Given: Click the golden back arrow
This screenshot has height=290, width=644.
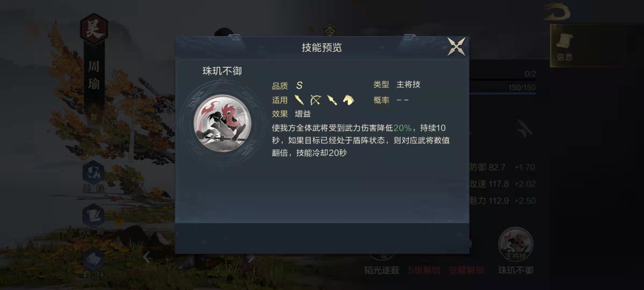Looking at the screenshot, I should 557,12.
